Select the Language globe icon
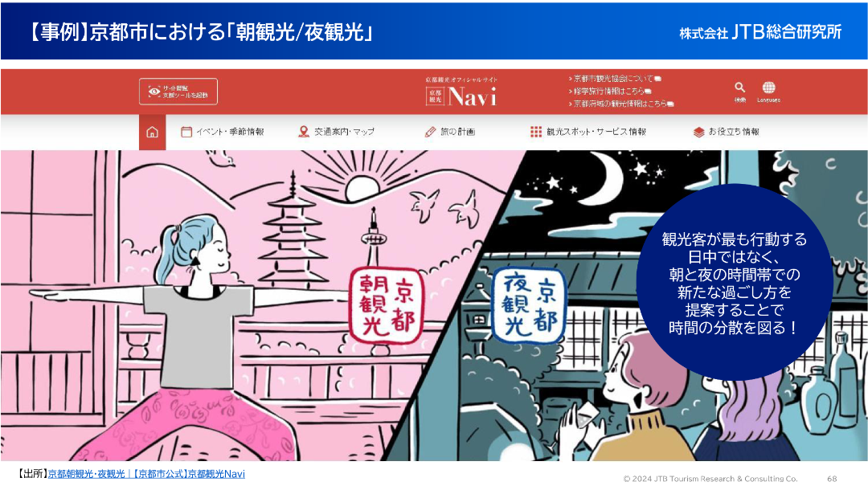The width and height of the screenshot is (868, 486). pos(768,88)
